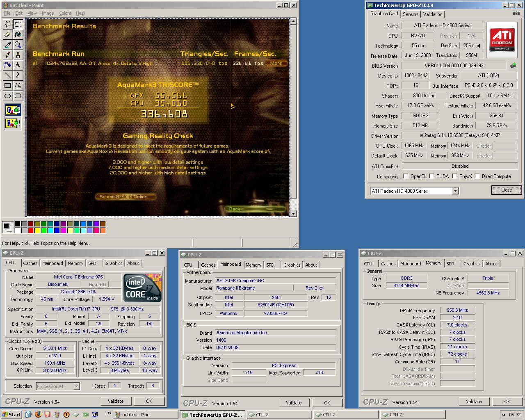The image size is (525, 420).
Task: Click the BIOS save icon in GPU-Z
Action: [513, 65]
